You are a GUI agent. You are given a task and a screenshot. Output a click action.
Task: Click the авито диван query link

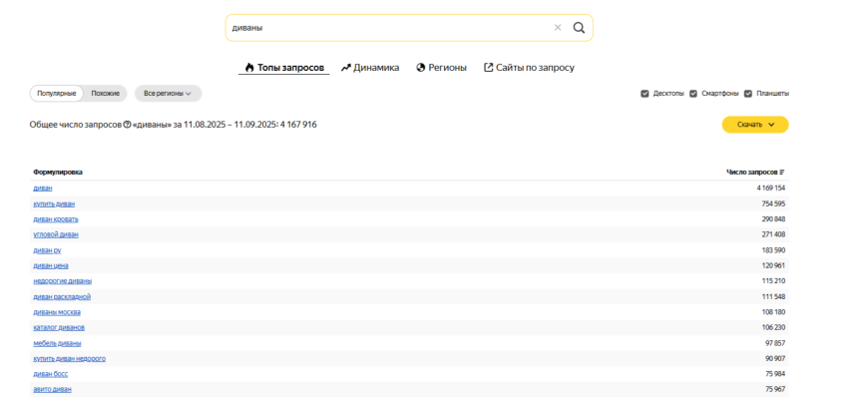(x=53, y=389)
